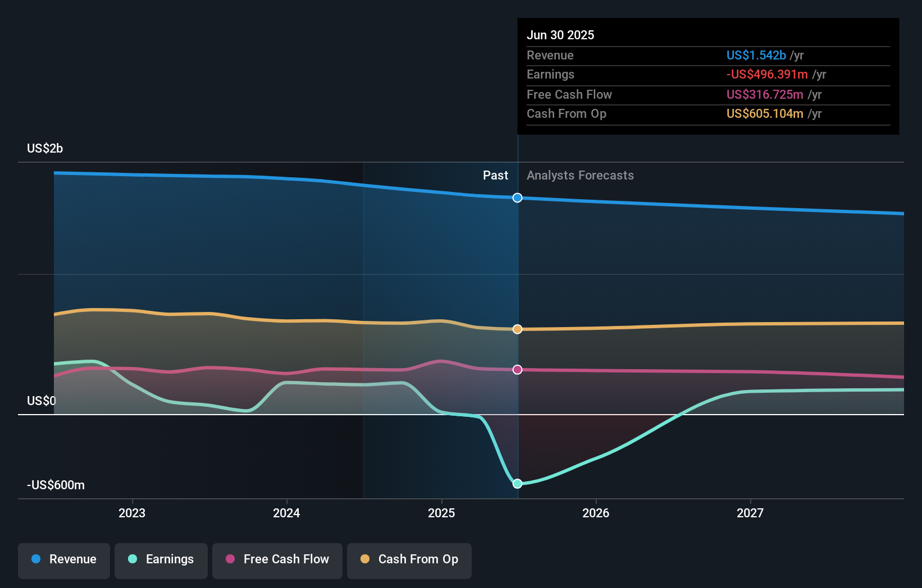Image resolution: width=922 pixels, height=588 pixels.
Task: Click the 2026 x-axis label
Action: coord(596,513)
